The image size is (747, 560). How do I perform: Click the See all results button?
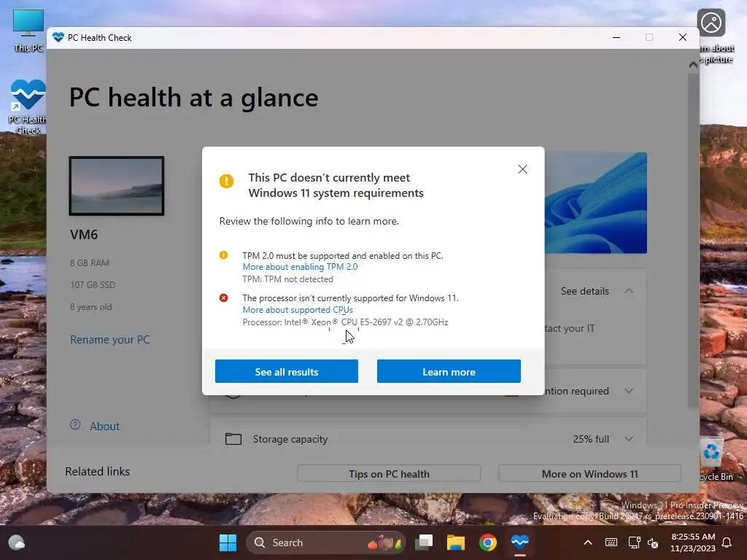(286, 371)
